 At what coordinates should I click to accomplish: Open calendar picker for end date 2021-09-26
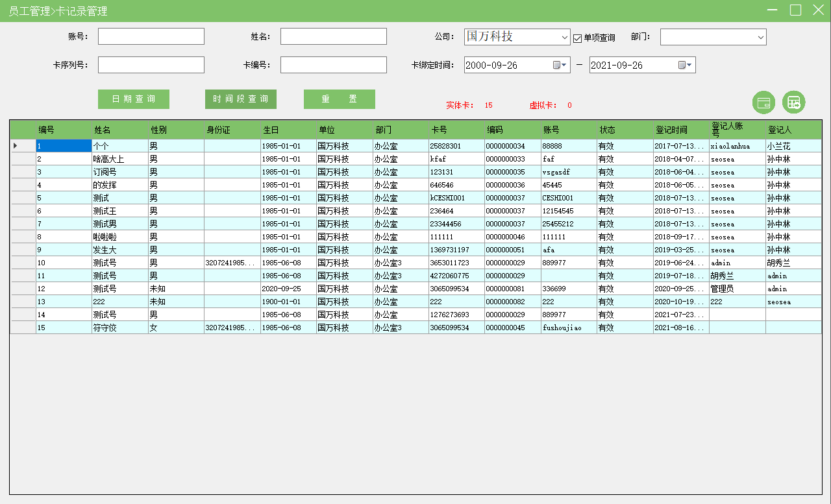pyautogui.click(x=685, y=65)
